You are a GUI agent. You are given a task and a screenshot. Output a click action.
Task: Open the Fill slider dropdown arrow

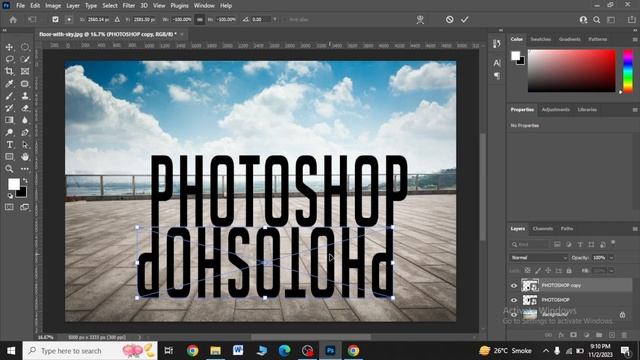coord(611,271)
